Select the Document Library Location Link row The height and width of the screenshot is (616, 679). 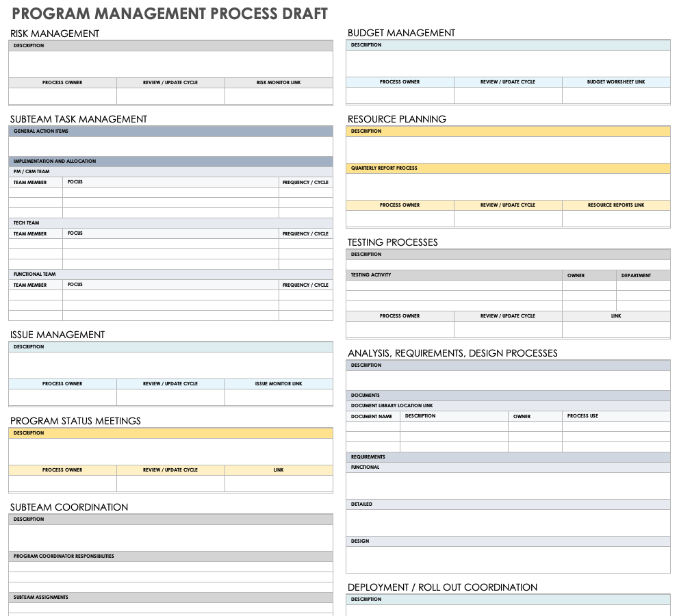(508, 406)
